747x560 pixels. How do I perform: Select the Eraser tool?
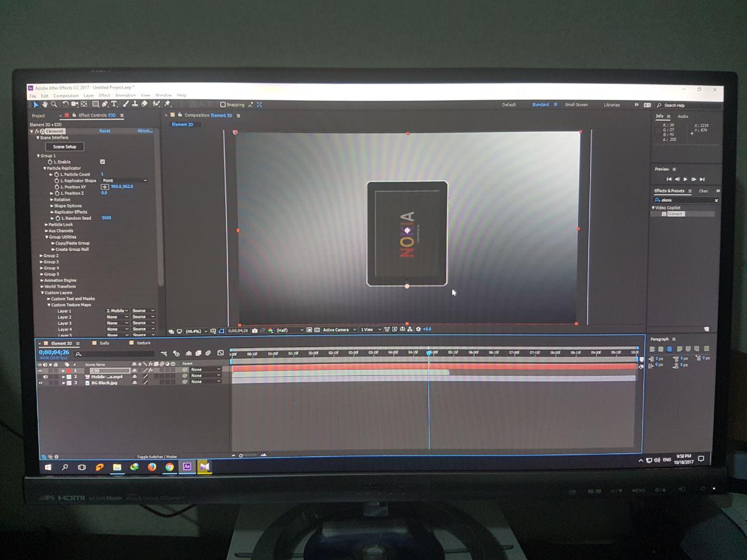144,104
